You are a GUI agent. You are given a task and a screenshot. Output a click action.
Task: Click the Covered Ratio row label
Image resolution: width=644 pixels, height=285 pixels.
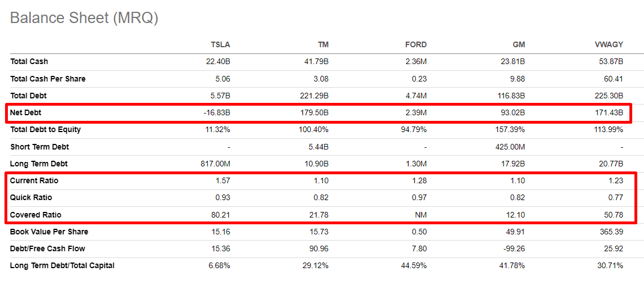coord(36,215)
